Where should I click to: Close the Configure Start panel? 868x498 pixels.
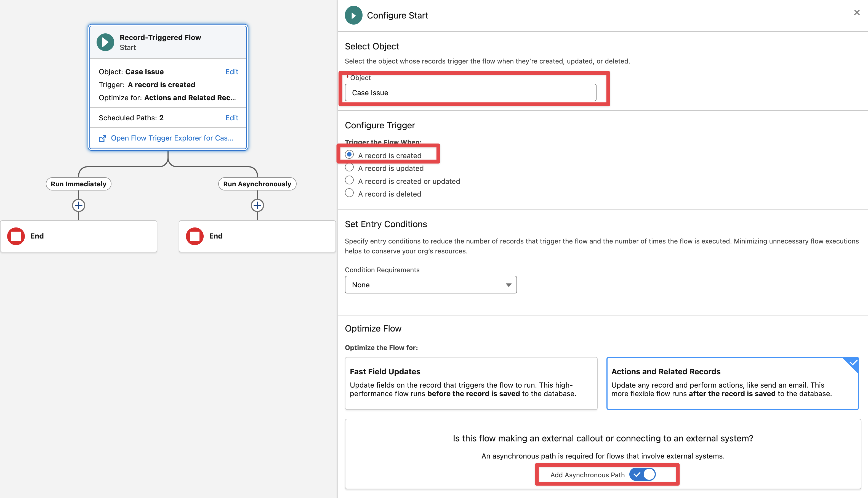coord(856,13)
